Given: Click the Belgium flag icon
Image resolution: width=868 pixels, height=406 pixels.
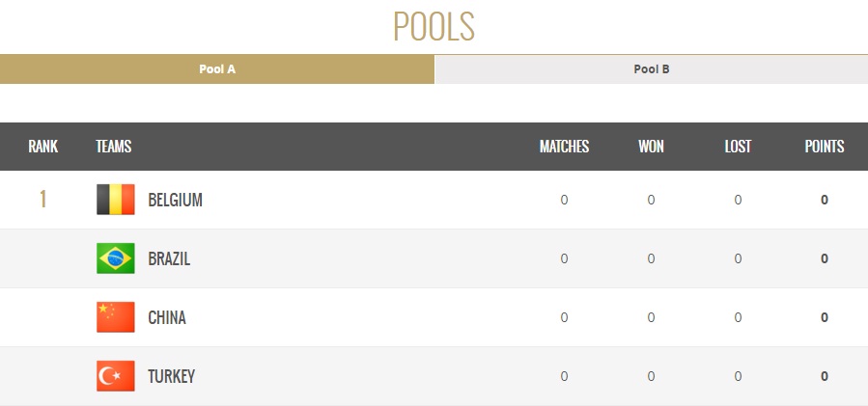Looking at the screenshot, I should pyautogui.click(x=116, y=200).
